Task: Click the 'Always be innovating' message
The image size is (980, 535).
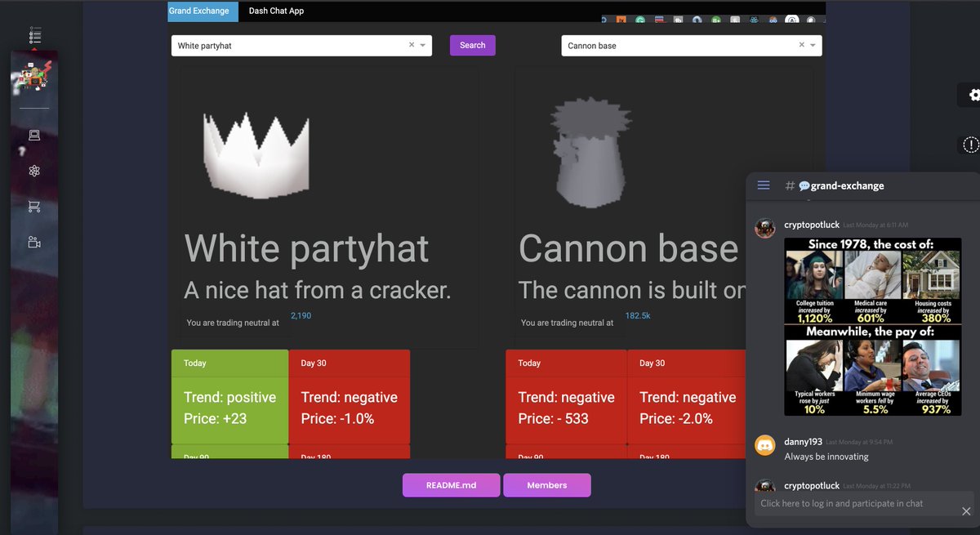Action: click(826, 457)
